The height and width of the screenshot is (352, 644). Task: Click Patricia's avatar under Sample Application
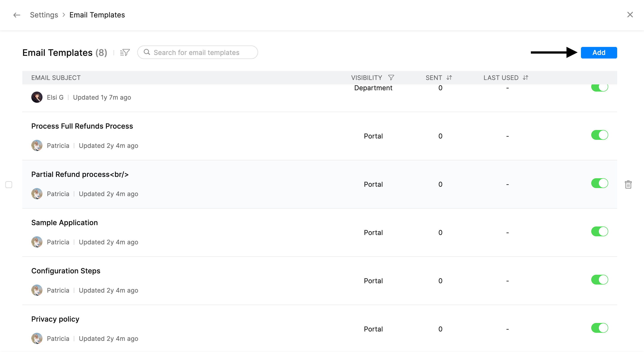[x=37, y=242]
